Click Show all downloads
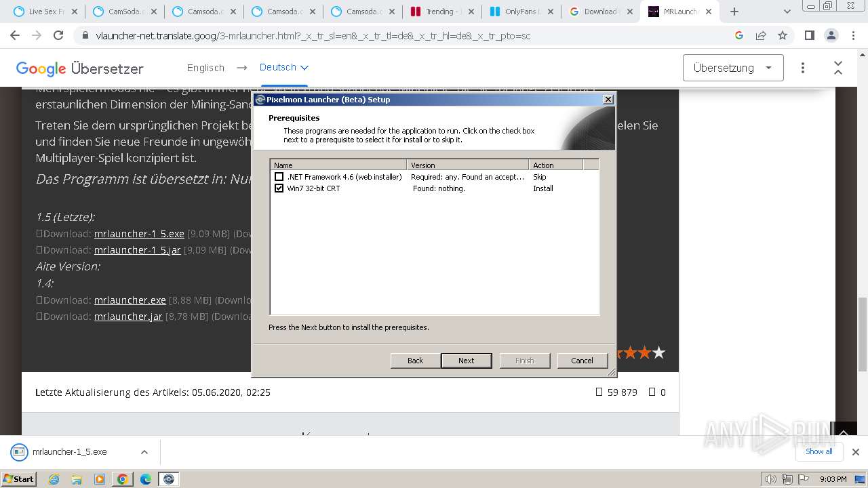 [x=819, y=451]
